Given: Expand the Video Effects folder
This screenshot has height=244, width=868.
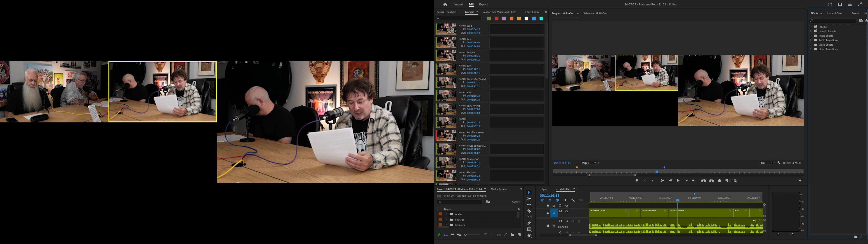Looking at the screenshot, I should [x=811, y=45].
